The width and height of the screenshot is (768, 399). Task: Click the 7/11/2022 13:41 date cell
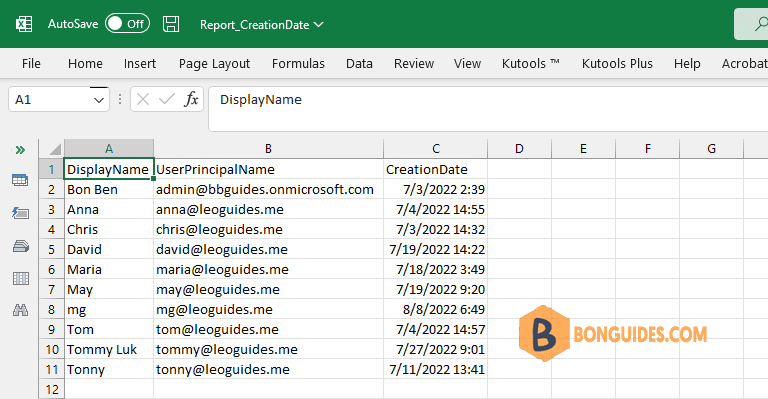click(x=436, y=370)
